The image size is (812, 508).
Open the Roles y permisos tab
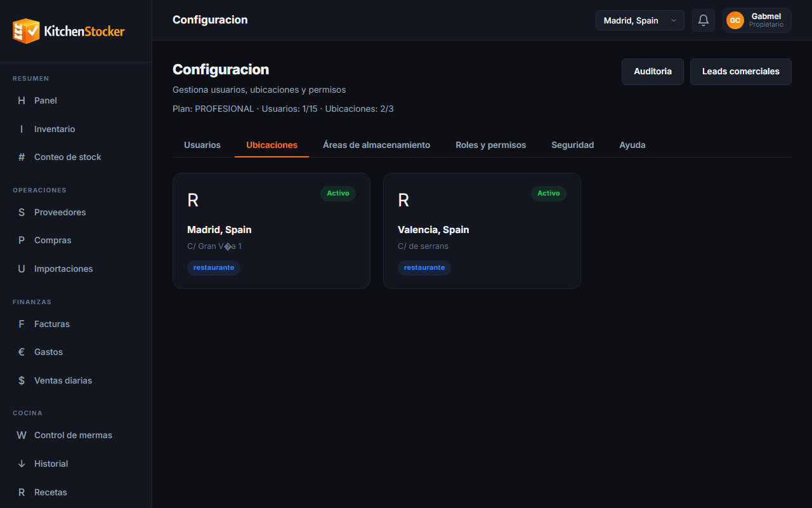coord(490,145)
